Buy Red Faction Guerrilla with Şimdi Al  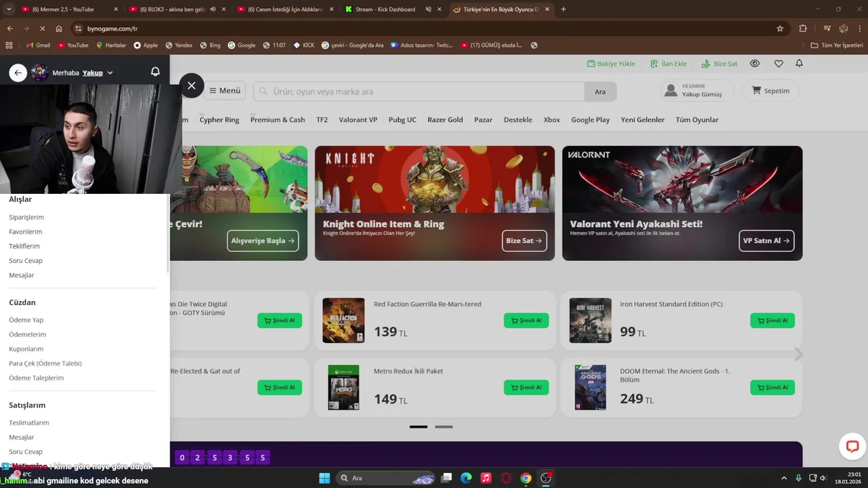coord(526,321)
